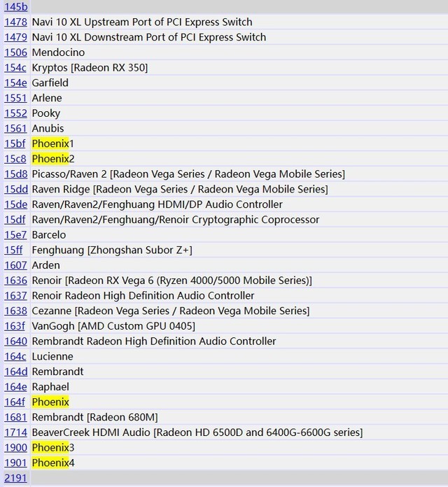Open device ID link 15de
The height and width of the screenshot is (487, 448).
16,205
